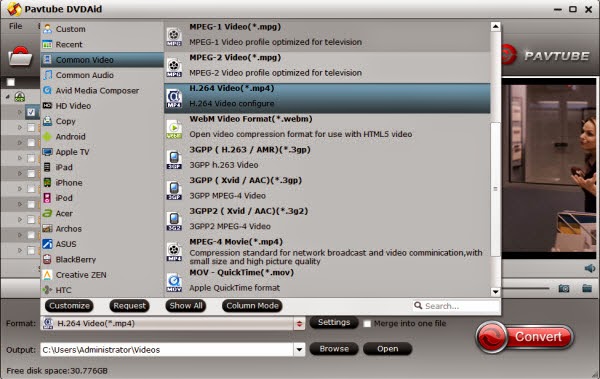Click the format Search field
Screen dimensions: 600x379
click(457, 306)
